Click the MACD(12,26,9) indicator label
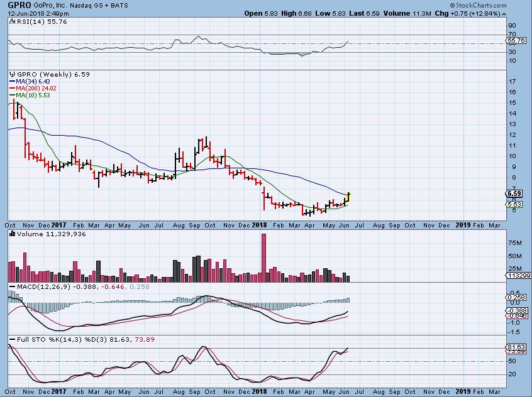Viewport: 532px width, 397px height. click(x=43, y=287)
